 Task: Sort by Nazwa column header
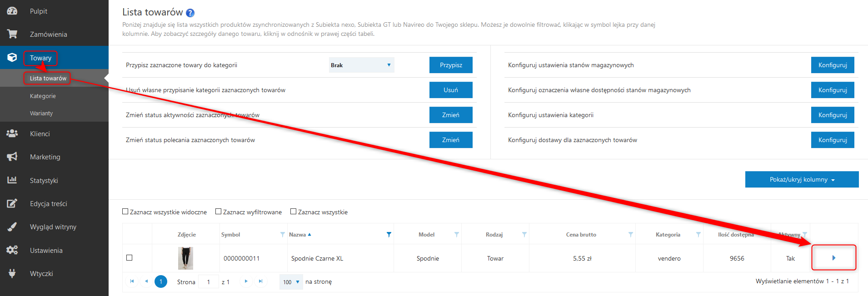point(298,235)
